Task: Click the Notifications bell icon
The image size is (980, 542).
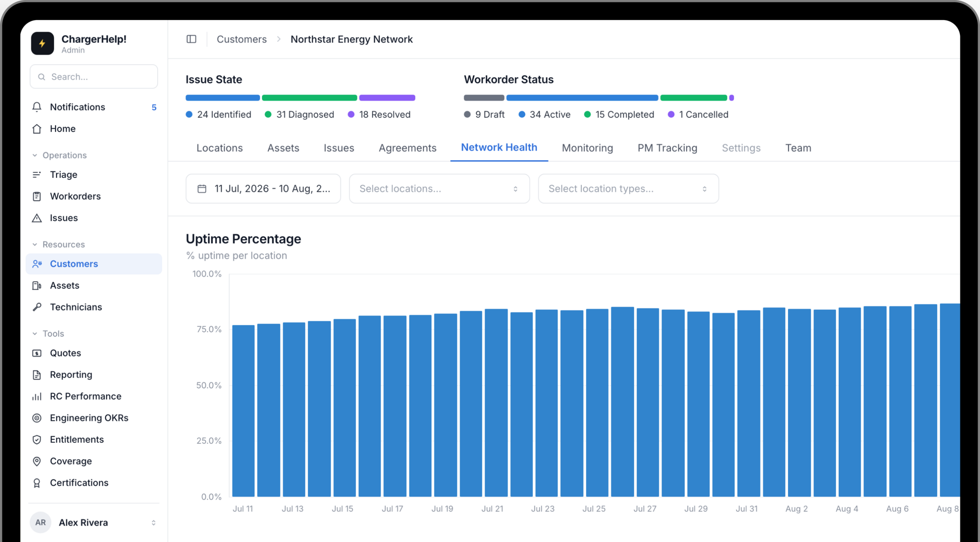Action: (x=37, y=107)
